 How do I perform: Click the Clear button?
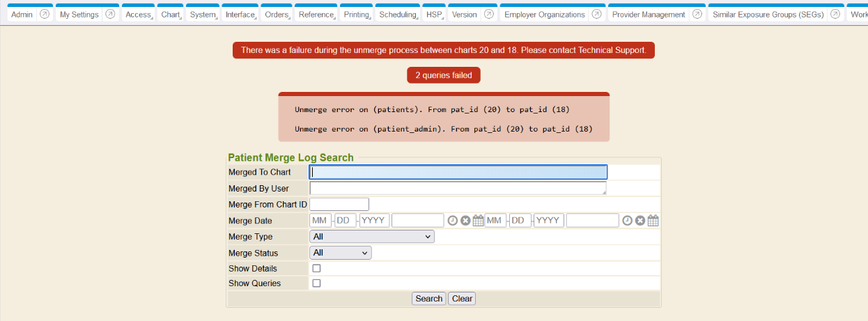462,299
